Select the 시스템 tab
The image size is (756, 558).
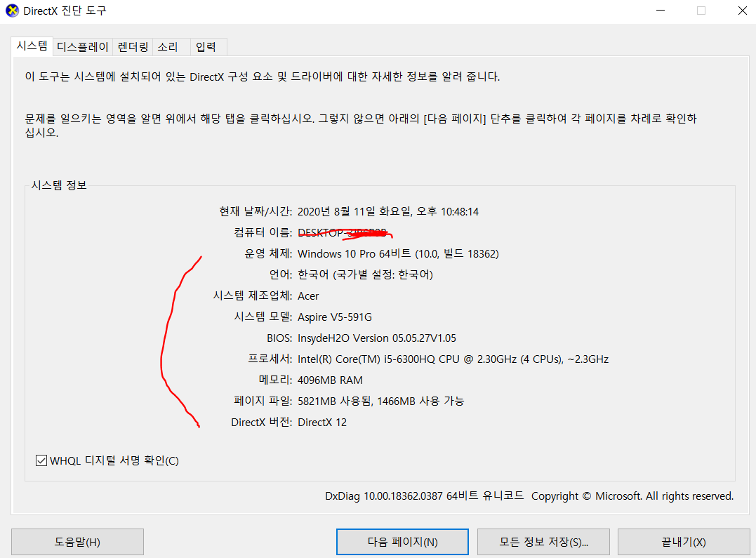pos(32,46)
